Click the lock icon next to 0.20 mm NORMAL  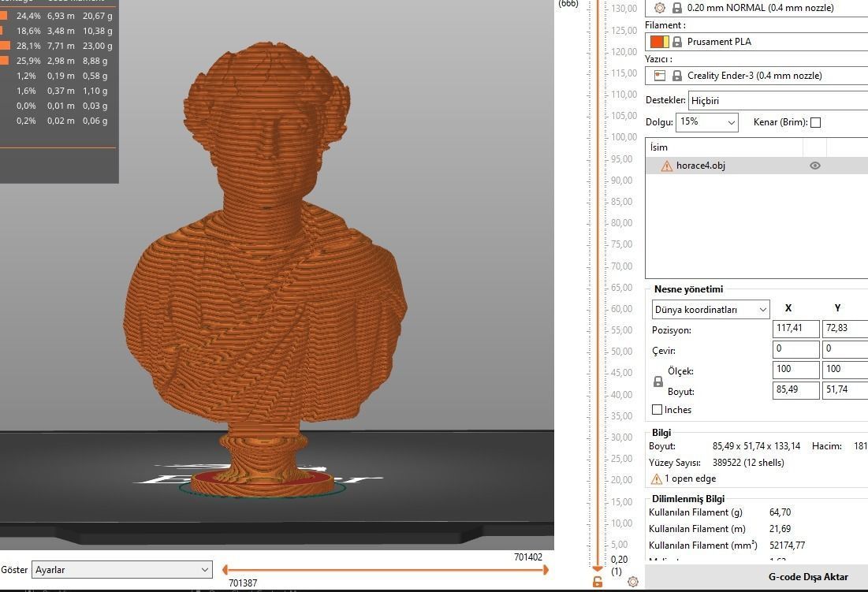click(x=677, y=8)
